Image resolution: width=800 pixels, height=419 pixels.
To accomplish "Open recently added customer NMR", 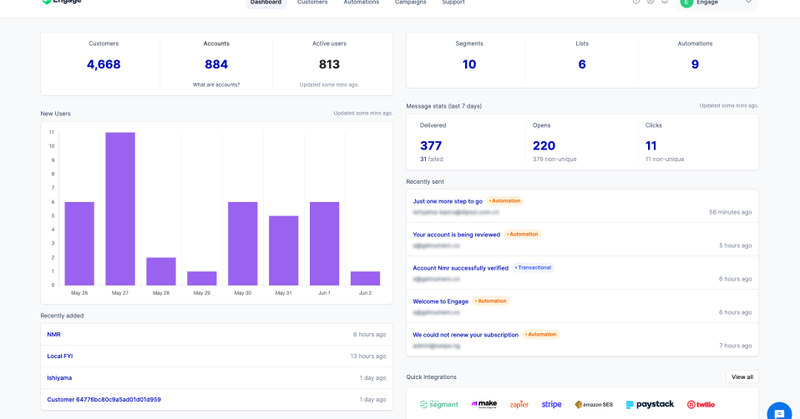I will (54, 335).
